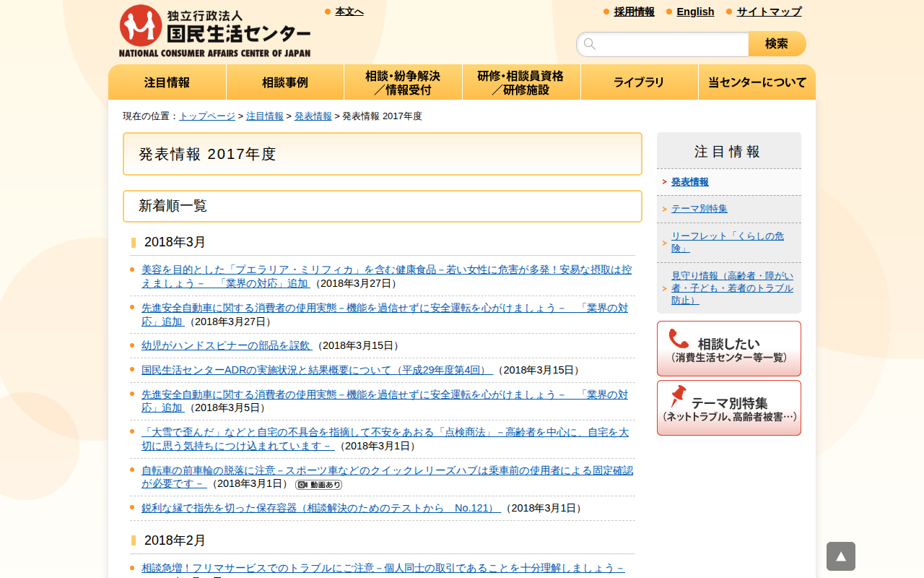Click the magnifier icon in search box
This screenshot has width=924, height=578.
coord(590,45)
